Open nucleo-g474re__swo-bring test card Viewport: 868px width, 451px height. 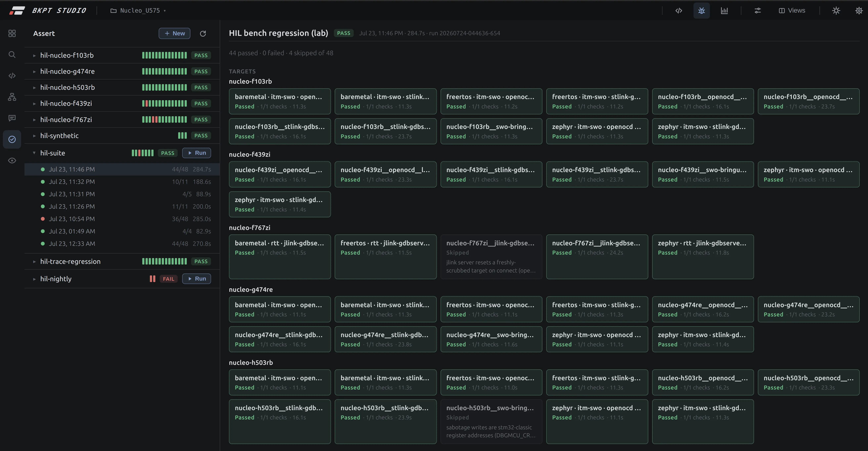coord(491,339)
